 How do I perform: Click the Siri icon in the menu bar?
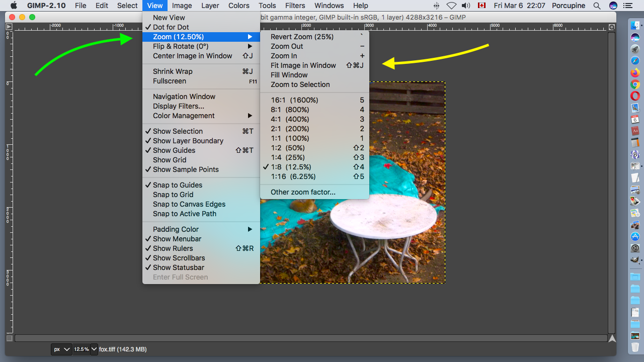[x=613, y=6]
